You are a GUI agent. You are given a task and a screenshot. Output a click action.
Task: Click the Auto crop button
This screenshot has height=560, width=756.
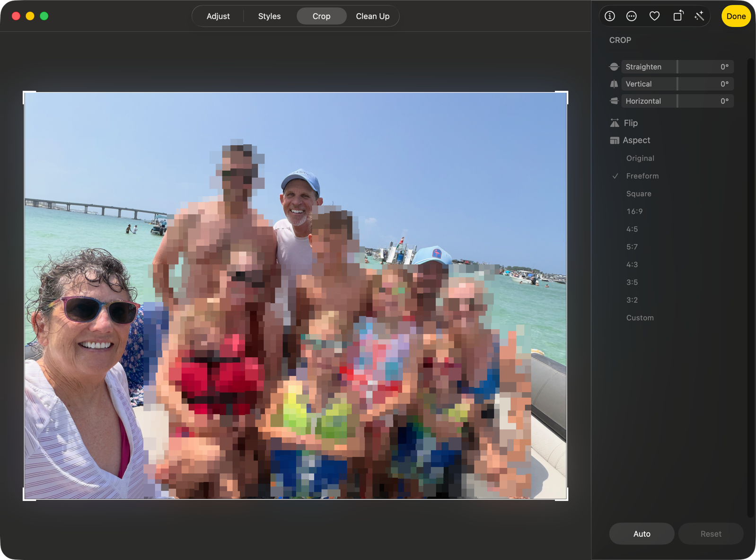pyautogui.click(x=642, y=534)
